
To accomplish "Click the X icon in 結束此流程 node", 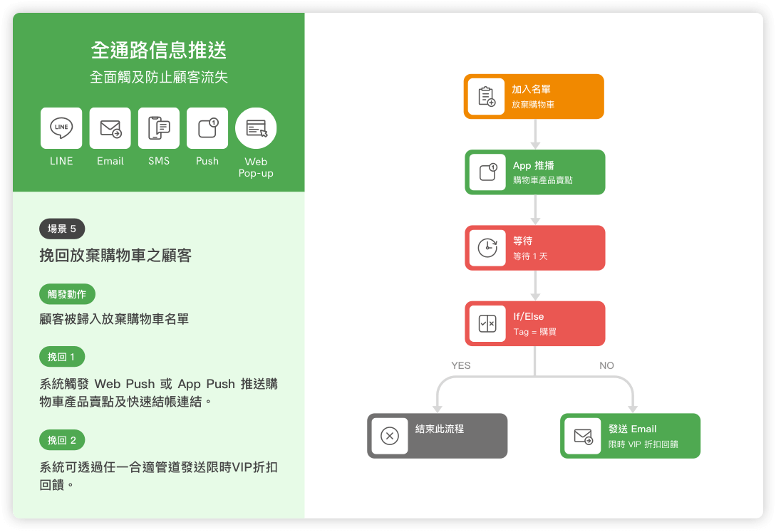I will click(390, 436).
